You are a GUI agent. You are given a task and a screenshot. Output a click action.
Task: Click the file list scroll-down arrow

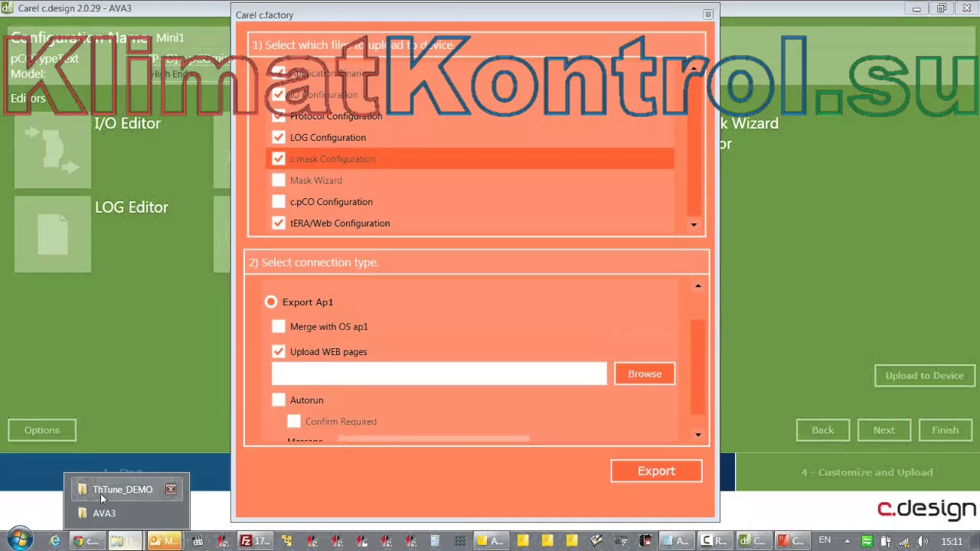pos(694,224)
